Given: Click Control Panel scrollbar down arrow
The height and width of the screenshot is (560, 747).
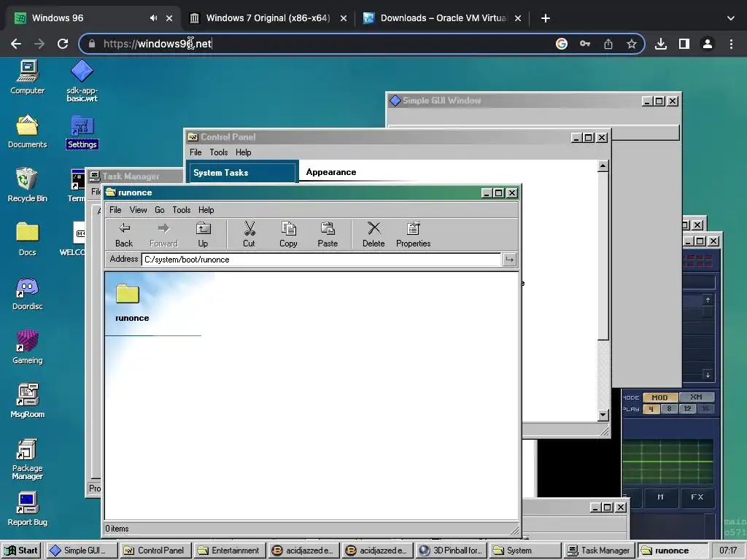Looking at the screenshot, I should click(603, 415).
